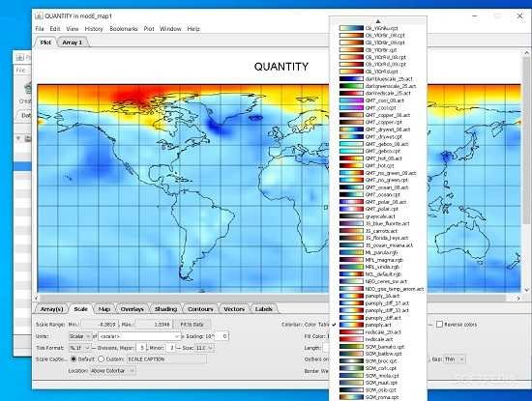Select the Default scale caption radio button
This screenshot has height=401, width=532.
[x=74, y=359]
